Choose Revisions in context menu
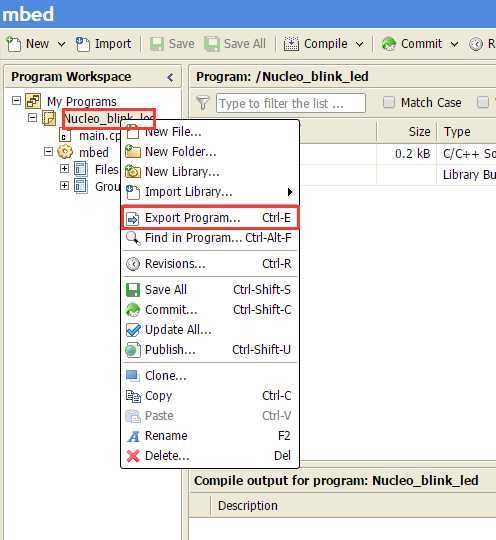This screenshot has height=540, width=496. [x=210, y=264]
